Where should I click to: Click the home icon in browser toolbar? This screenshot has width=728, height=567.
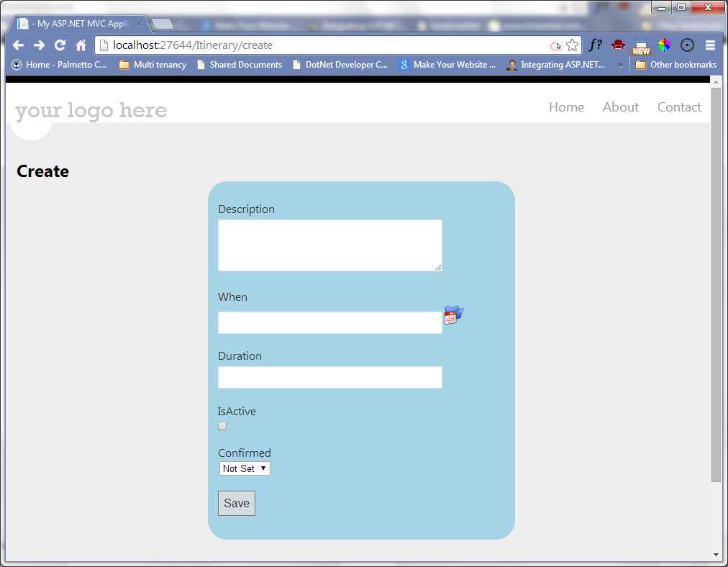(x=80, y=45)
